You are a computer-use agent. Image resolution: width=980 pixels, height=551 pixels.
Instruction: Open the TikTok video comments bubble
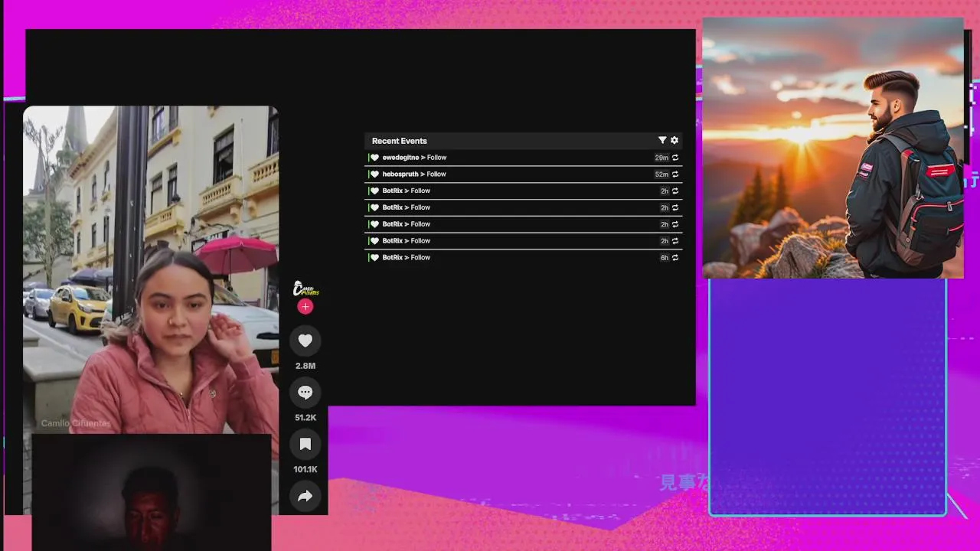tap(305, 393)
